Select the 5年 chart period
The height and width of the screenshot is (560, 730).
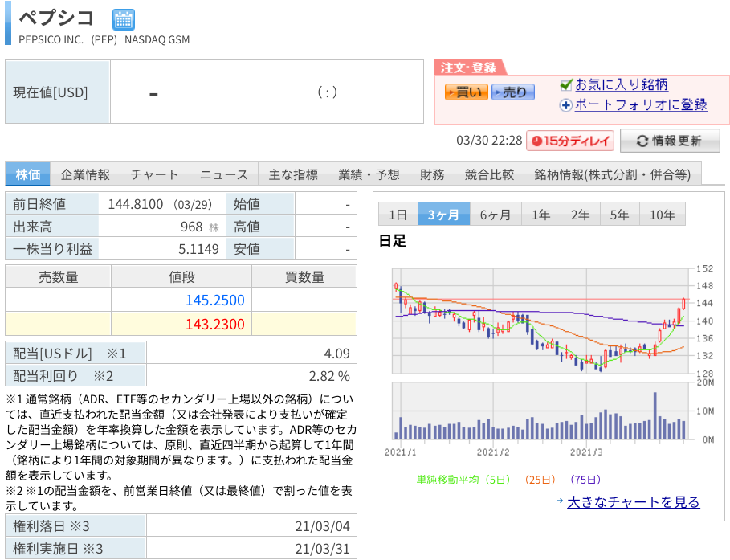tap(620, 215)
